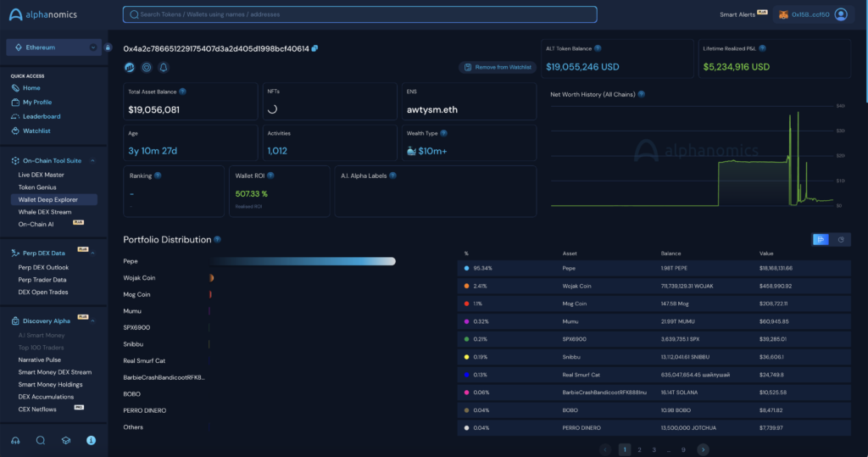
Task: Click the bell alert icon under address
Action: [x=164, y=67]
